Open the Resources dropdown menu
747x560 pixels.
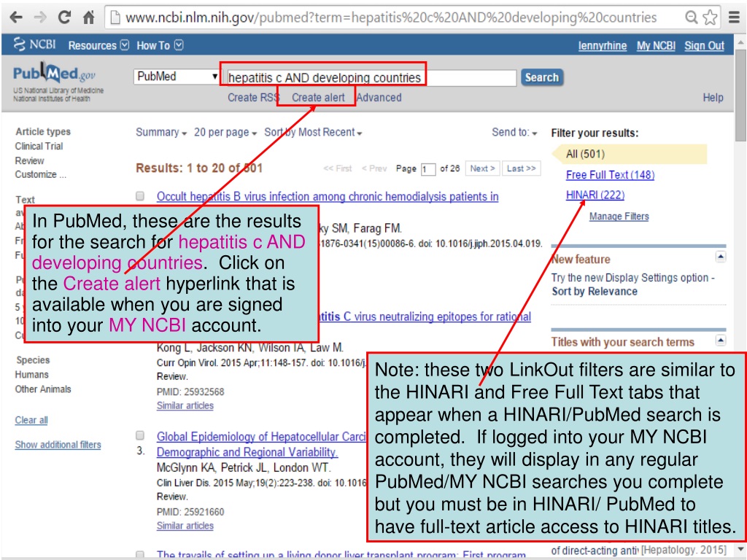(98, 45)
